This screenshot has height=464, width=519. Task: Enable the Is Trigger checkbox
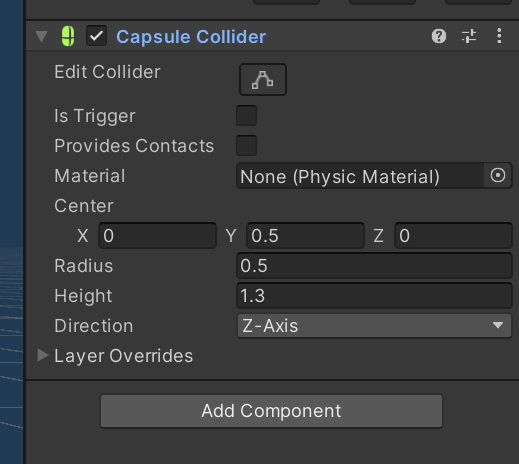(246, 116)
